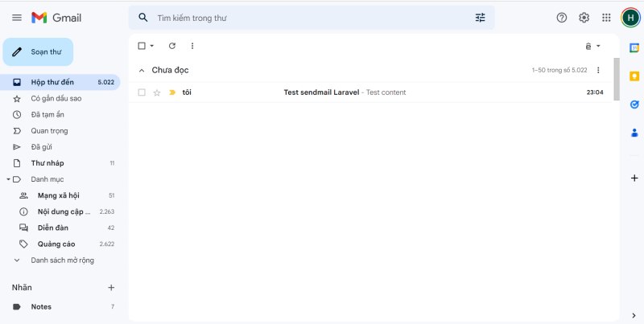Image resolution: width=644 pixels, height=324 pixels.
Task: Select the Test sendmail Laravel email checkbox
Action: pos(142,92)
